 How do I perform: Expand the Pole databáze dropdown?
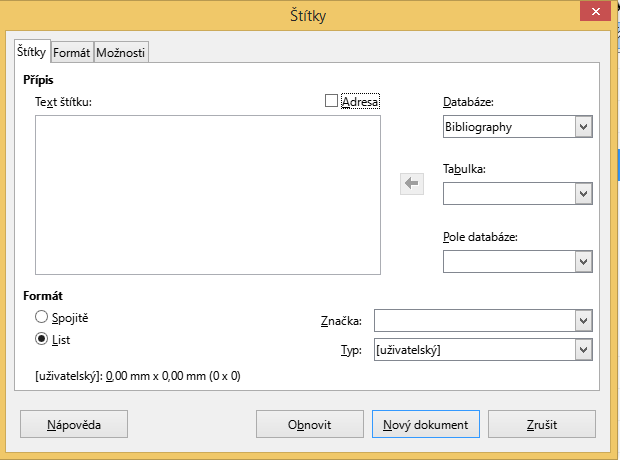coord(518,261)
